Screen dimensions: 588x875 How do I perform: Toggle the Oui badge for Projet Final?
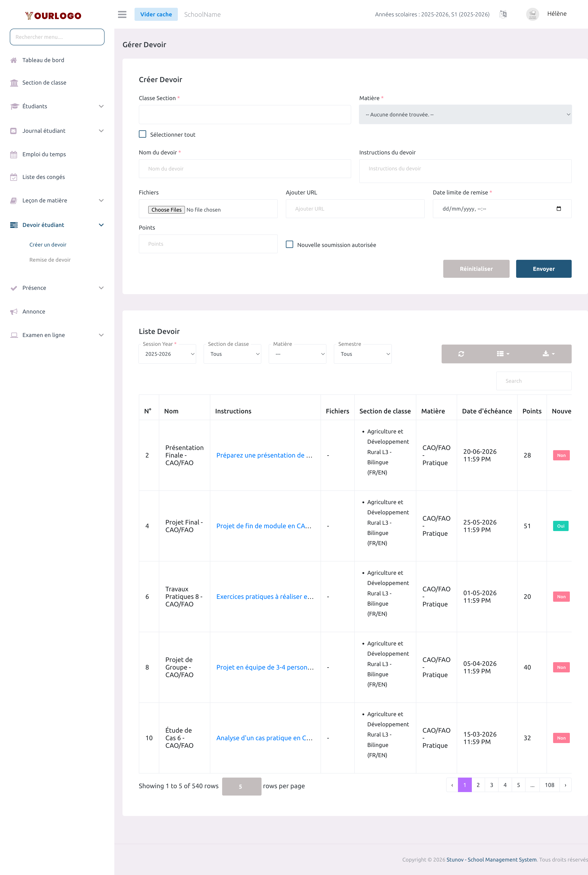(x=561, y=526)
